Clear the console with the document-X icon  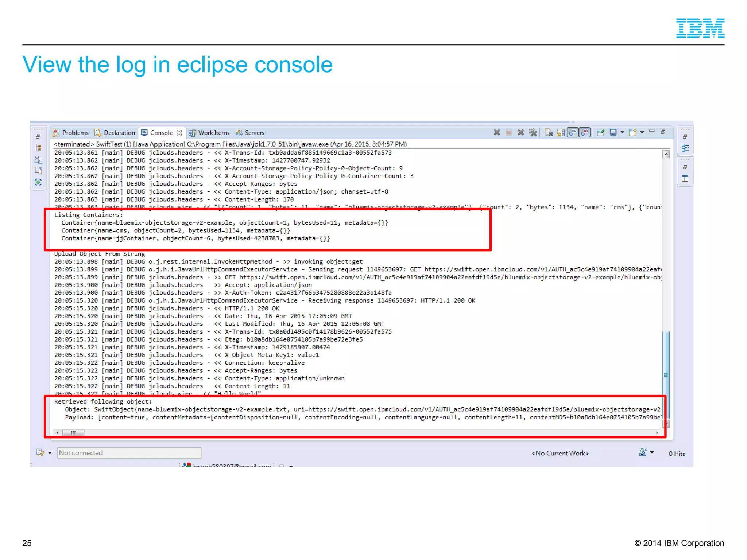[x=549, y=133]
